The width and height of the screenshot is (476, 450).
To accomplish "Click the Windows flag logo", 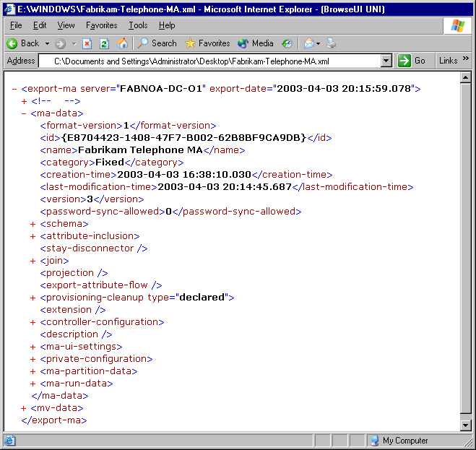I will pyautogui.click(x=457, y=26).
